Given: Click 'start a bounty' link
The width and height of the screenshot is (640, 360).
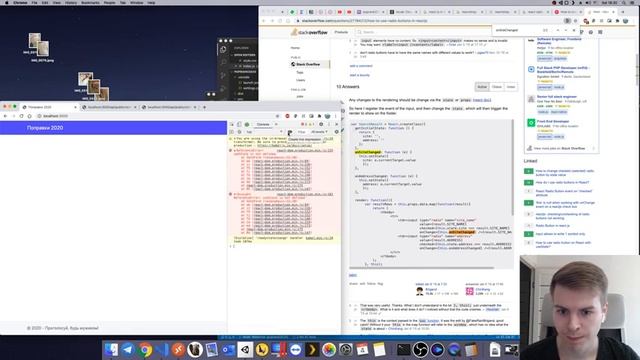Looking at the screenshot, I should point(360,75).
